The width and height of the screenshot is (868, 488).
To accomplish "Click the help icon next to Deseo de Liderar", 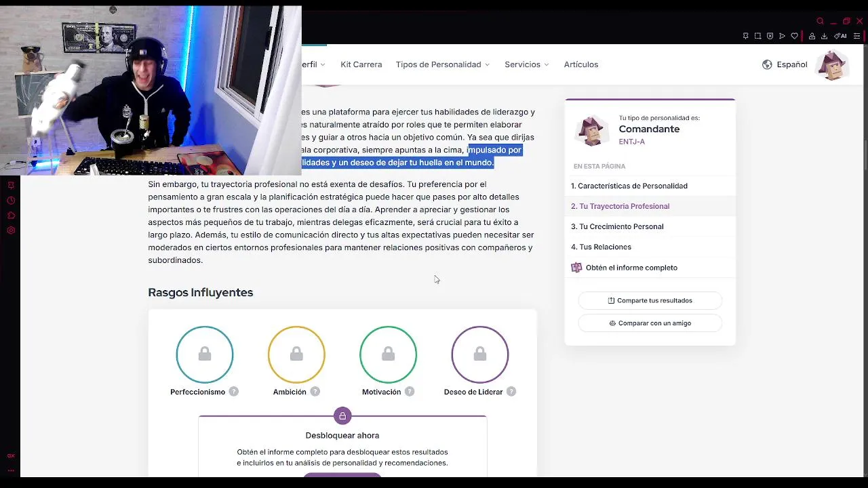I will click(x=511, y=392).
